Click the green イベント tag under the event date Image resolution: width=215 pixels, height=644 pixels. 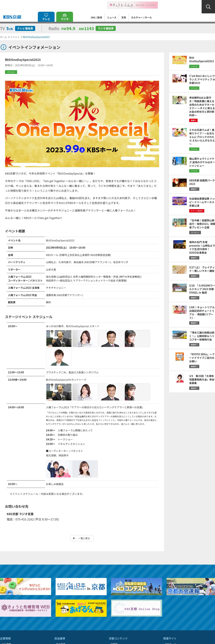[11, 72]
